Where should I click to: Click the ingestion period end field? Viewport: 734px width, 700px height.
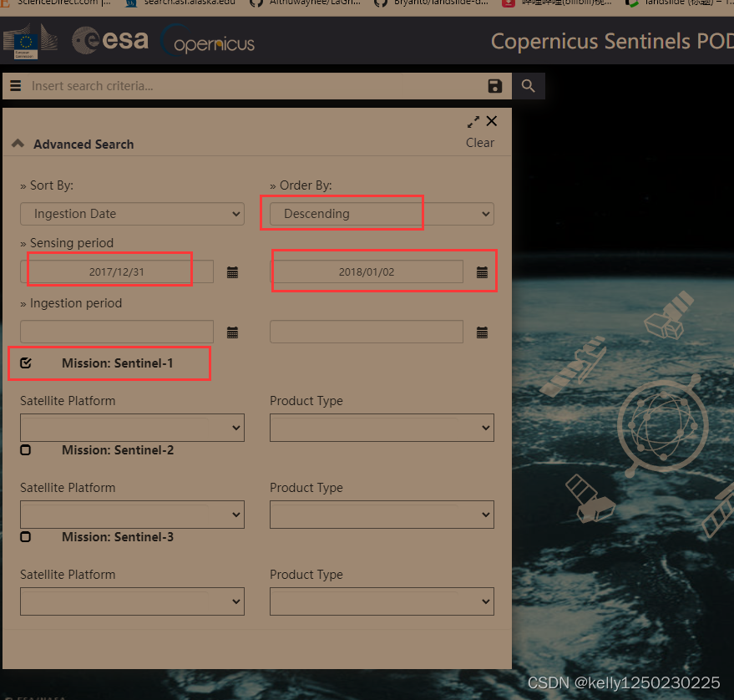pyautogui.click(x=367, y=332)
